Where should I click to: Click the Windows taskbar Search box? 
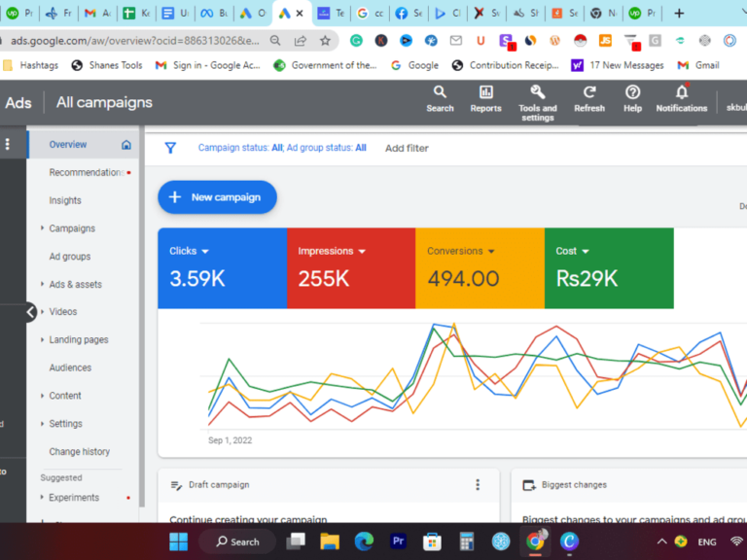pyautogui.click(x=237, y=542)
